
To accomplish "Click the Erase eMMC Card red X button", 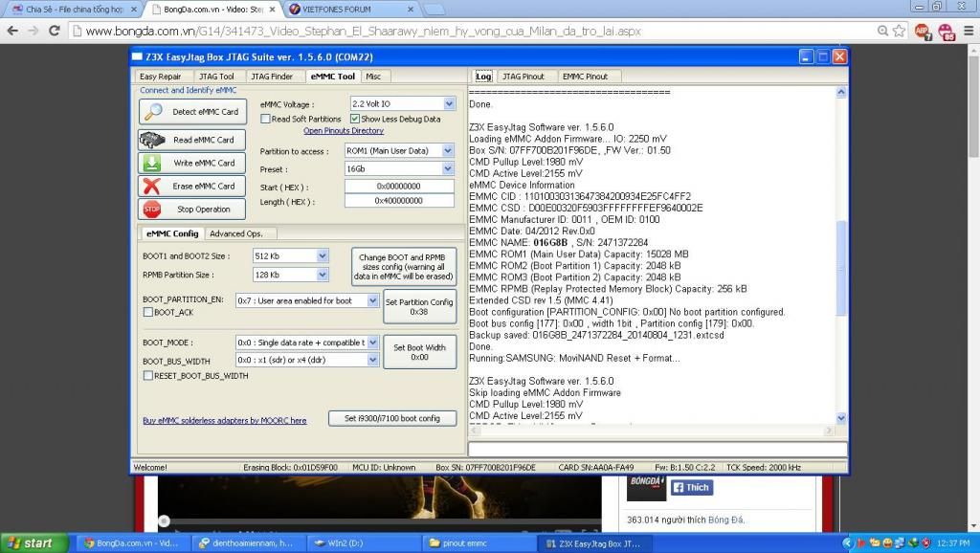I will (191, 187).
